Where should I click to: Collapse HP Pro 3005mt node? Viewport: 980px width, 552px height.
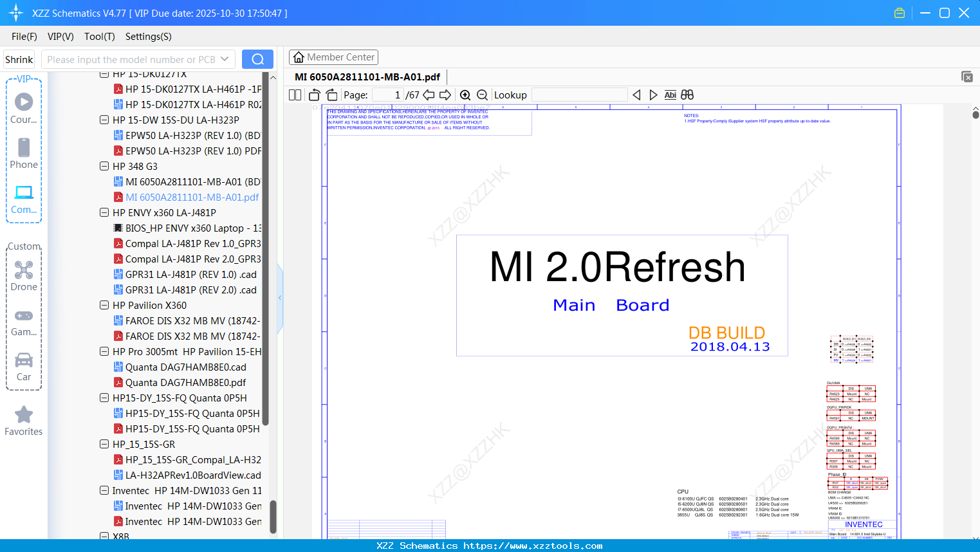pyautogui.click(x=104, y=351)
